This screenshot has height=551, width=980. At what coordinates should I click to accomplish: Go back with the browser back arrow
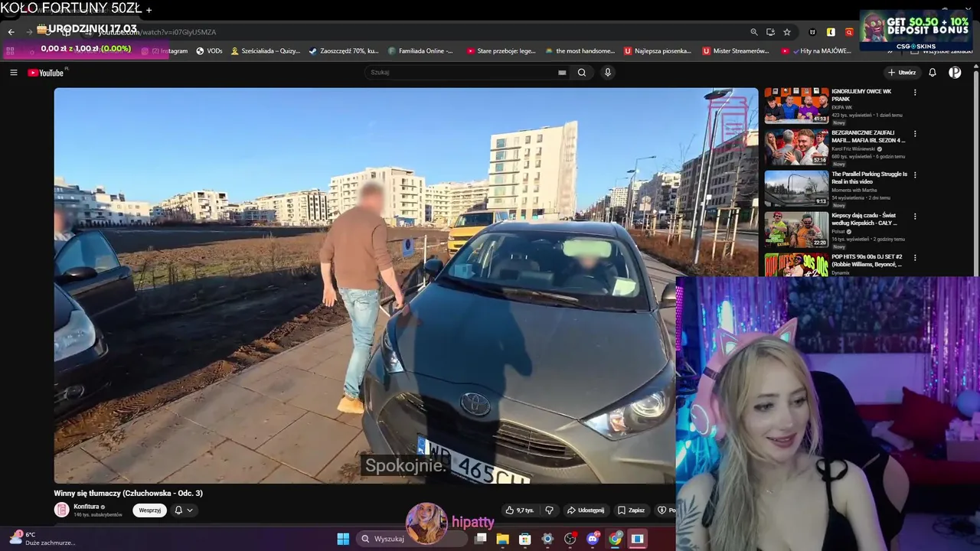(x=11, y=32)
